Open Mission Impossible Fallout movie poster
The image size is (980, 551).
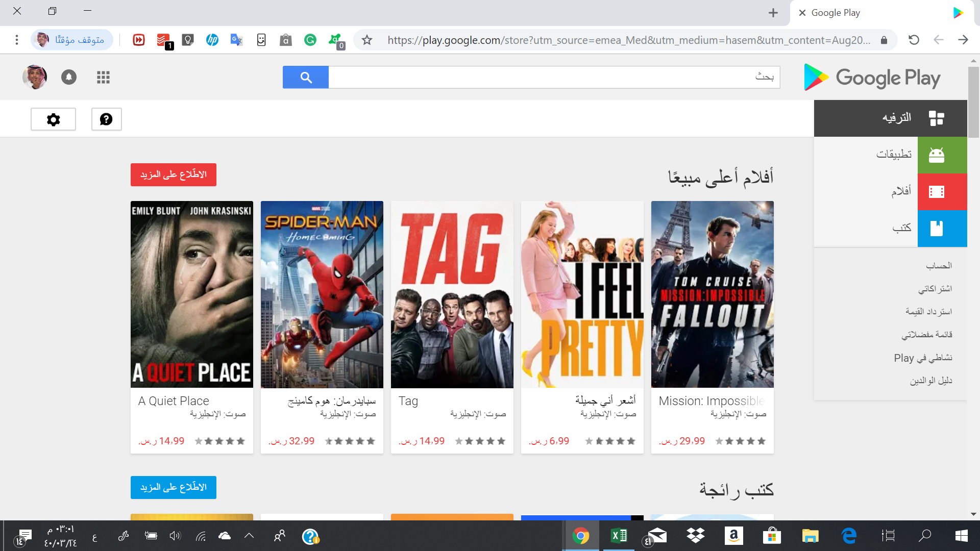(713, 294)
